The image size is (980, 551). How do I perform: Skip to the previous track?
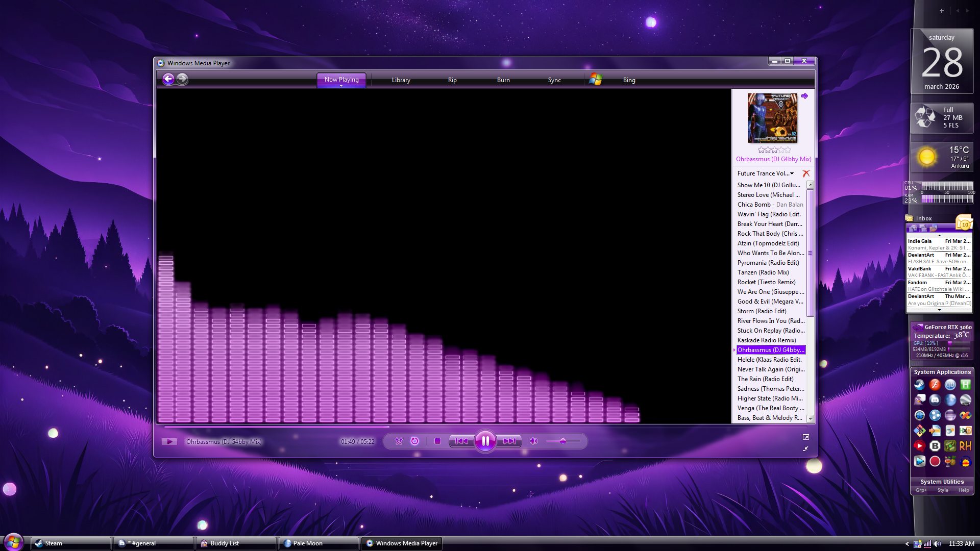click(461, 441)
